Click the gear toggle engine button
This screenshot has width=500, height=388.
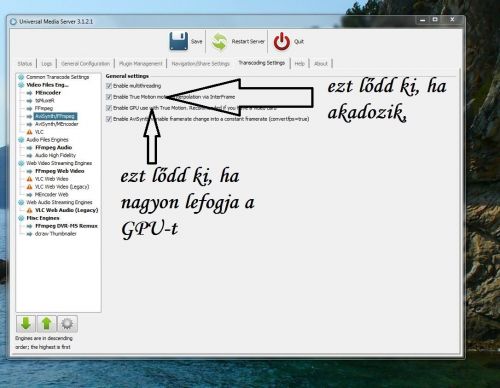tap(67, 324)
